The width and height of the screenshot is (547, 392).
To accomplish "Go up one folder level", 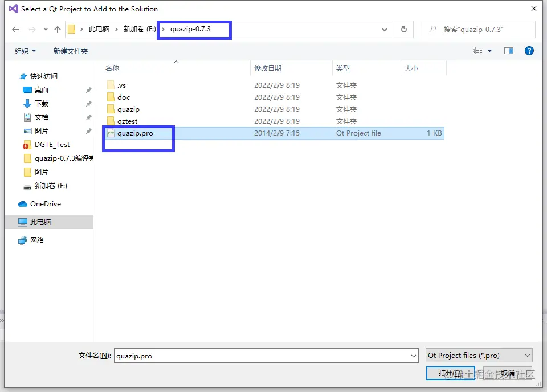I will tap(58, 30).
